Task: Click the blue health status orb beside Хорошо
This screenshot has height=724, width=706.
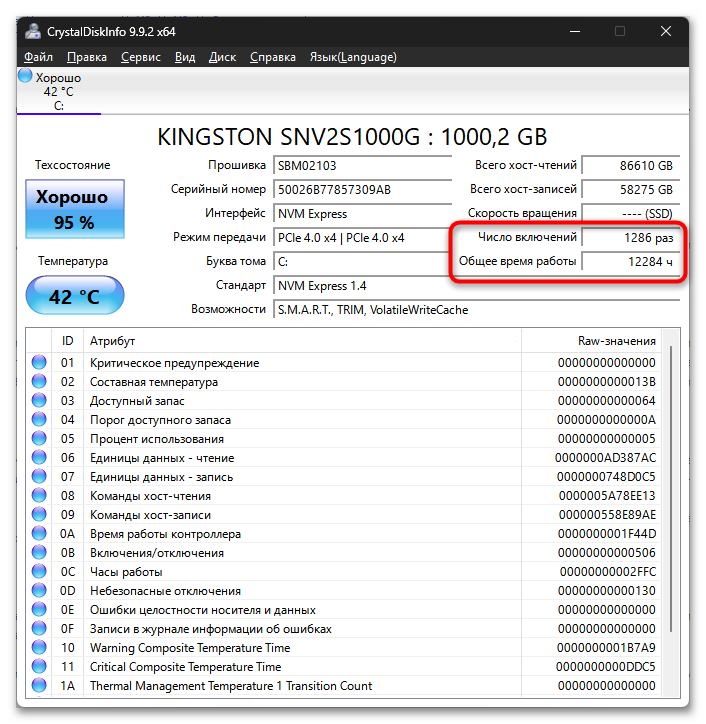Action: pos(25,76)
